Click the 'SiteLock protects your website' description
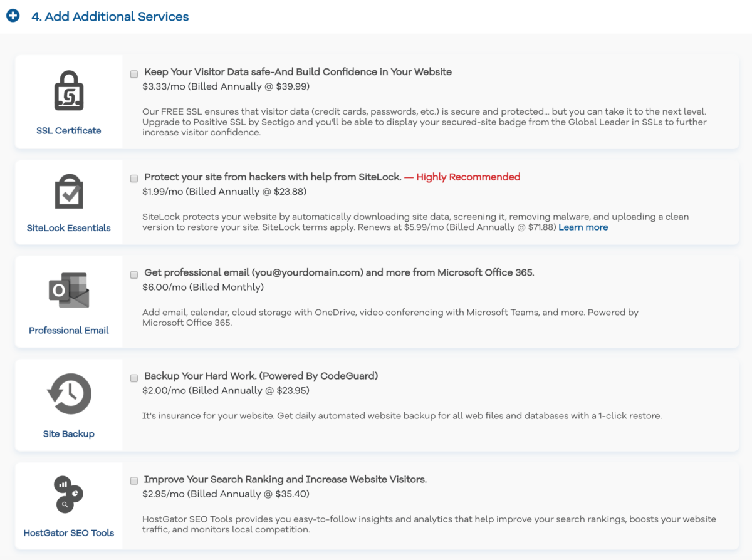This screenshot has width=752, height=560. (x=415, y=222)
